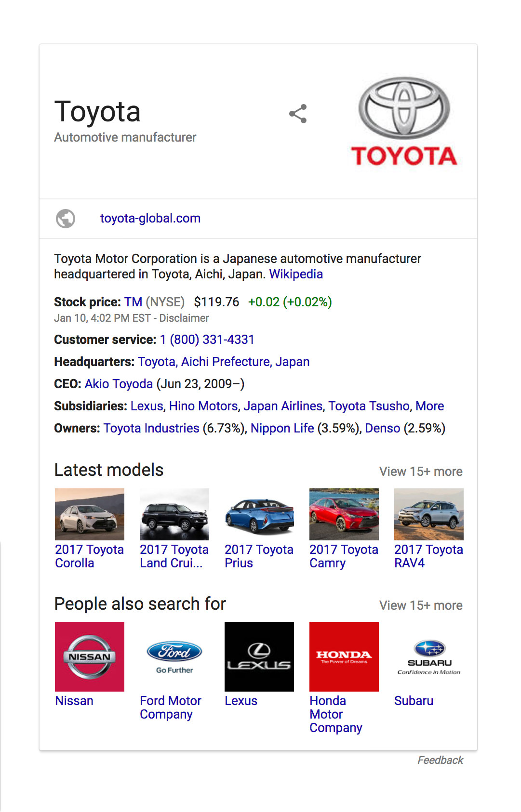Image resolution: width=521 pixels, height=812 pixels.
Task: Open 2017 Toyota Prius text link
Action: [x=259, y=556]
